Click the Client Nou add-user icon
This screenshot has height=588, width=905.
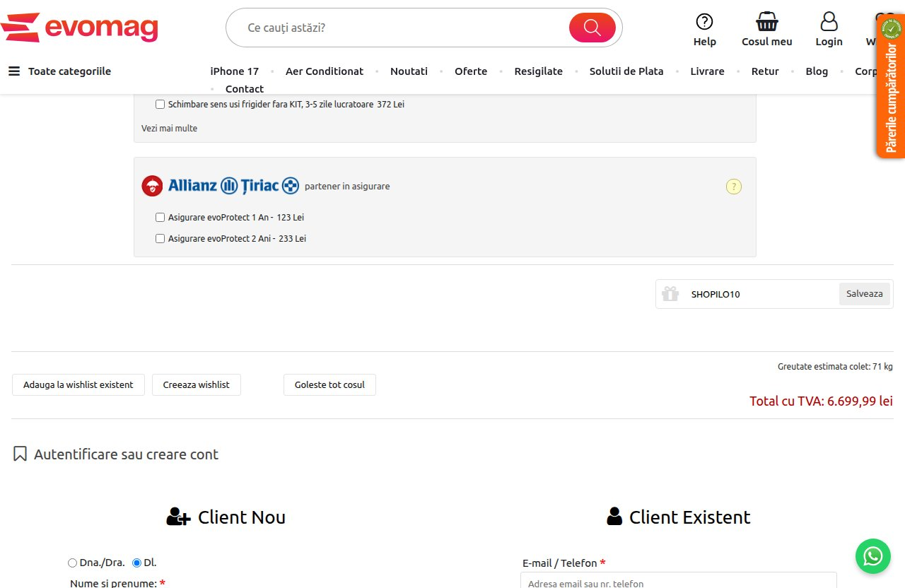pos(178,517)
